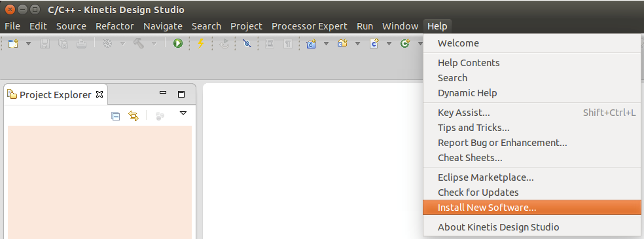644x239 pixels.
Task: Open the dropdown beside the build configuration icon
Action: point(122,43)
